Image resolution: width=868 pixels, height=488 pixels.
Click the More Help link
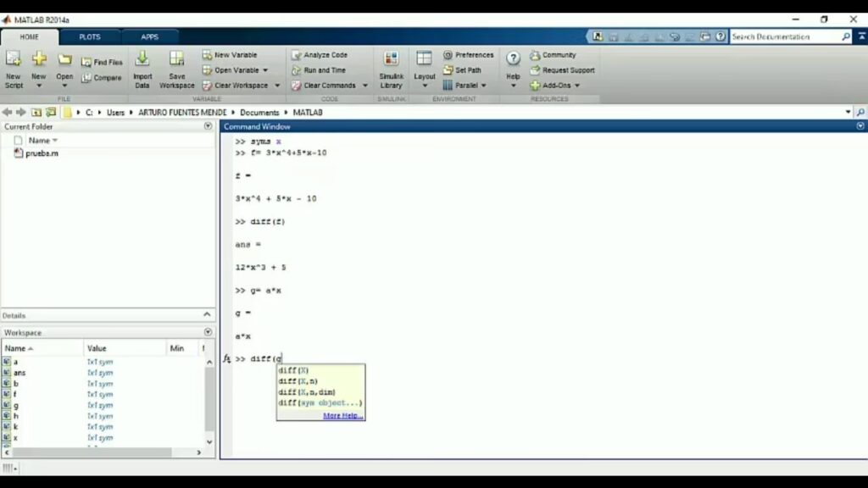coord(342,416)
